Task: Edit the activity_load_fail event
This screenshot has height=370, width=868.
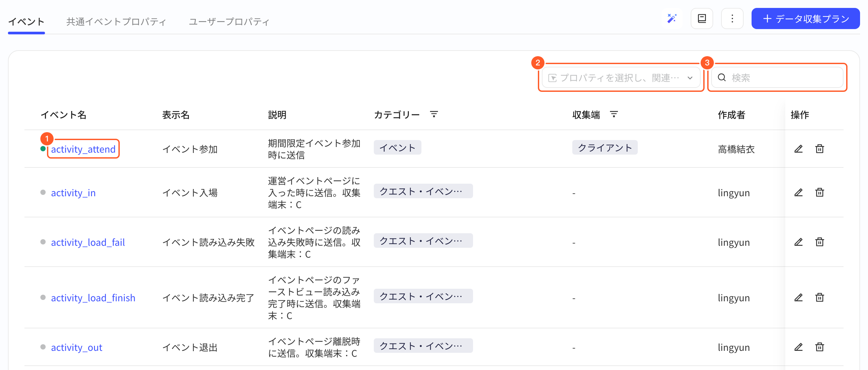Action: pyautogui.click(x=799, y=242)
